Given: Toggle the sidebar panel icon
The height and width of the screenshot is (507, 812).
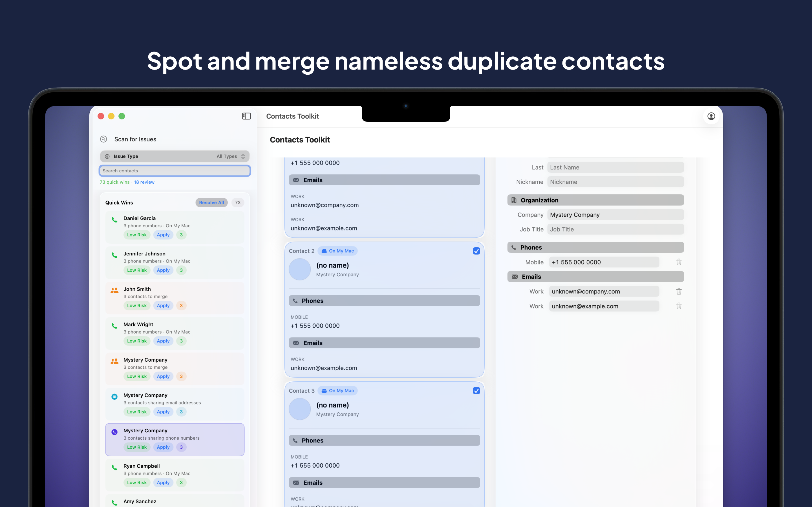Looking at the screenshot, I should pos(246,116).
